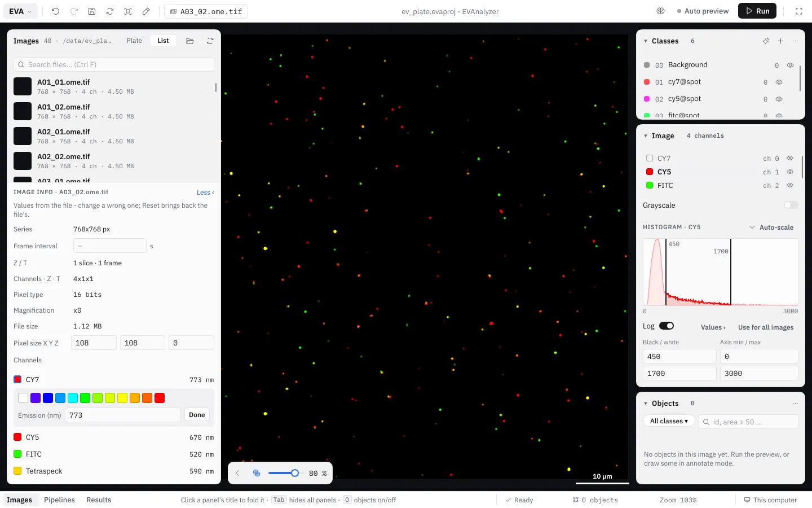
Task: Select the pencil annotate icon in top toolbar
Action: tap(146, 11)
